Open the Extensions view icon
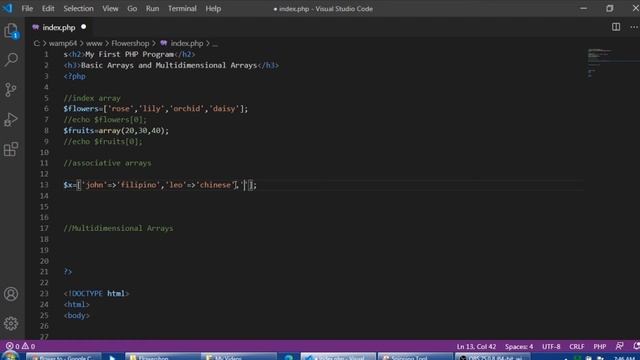This screenshot has width=640, height=360. (x=11, y=149)
